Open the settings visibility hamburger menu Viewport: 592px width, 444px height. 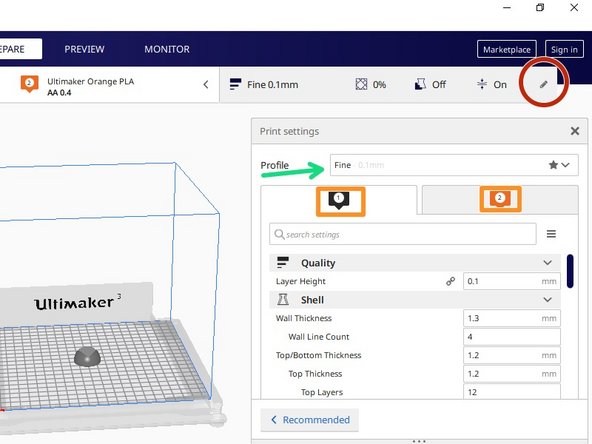(x=551, y=234)
